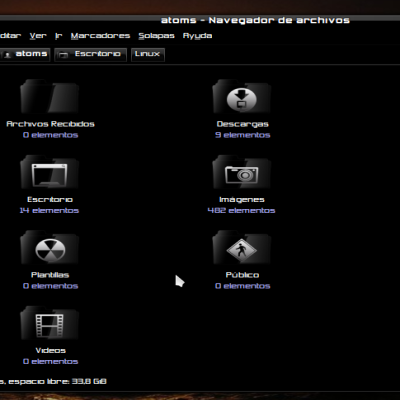Open the Ayuda menu

tap(197, 36)
